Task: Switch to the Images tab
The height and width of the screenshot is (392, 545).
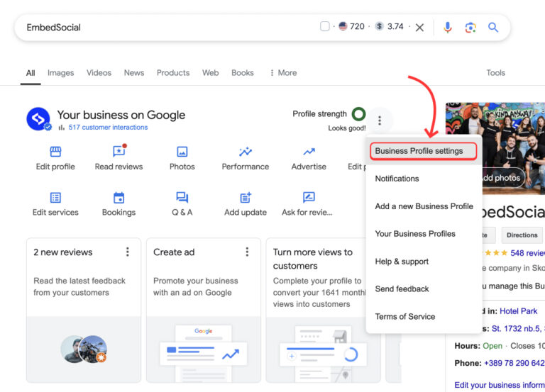Action: (x=60, y=73)
